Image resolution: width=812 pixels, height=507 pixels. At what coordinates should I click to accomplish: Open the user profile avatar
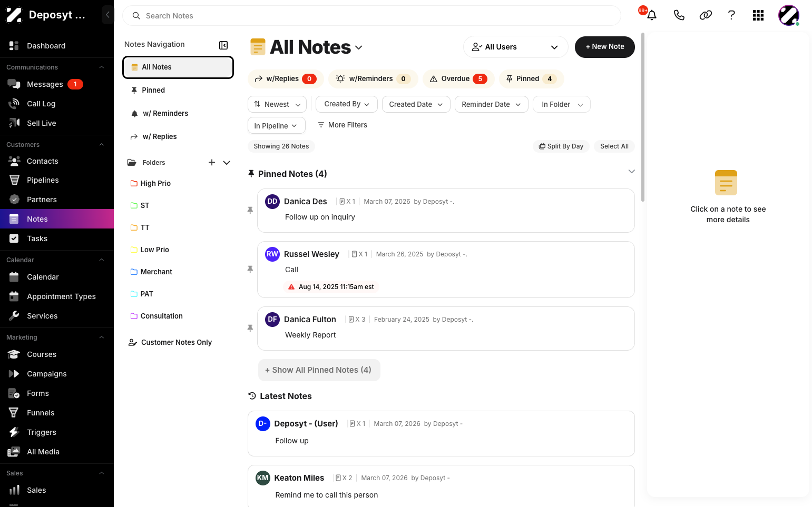(x=789, y=15)
